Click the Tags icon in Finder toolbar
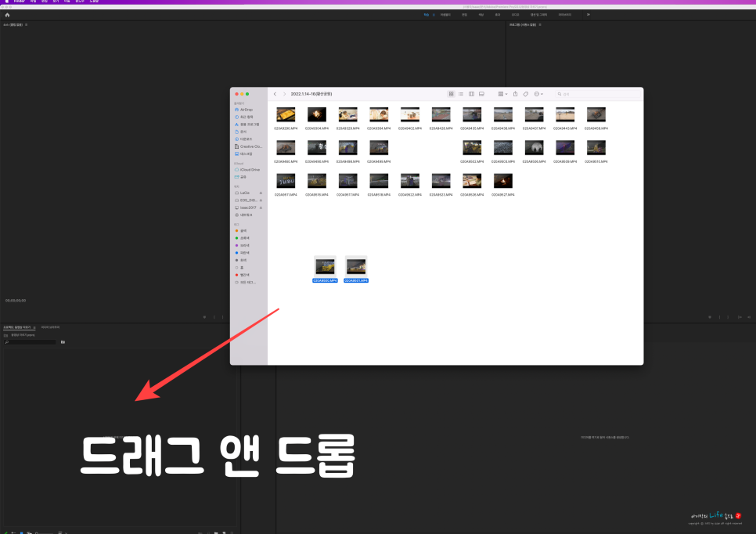 tap(526, 94)
